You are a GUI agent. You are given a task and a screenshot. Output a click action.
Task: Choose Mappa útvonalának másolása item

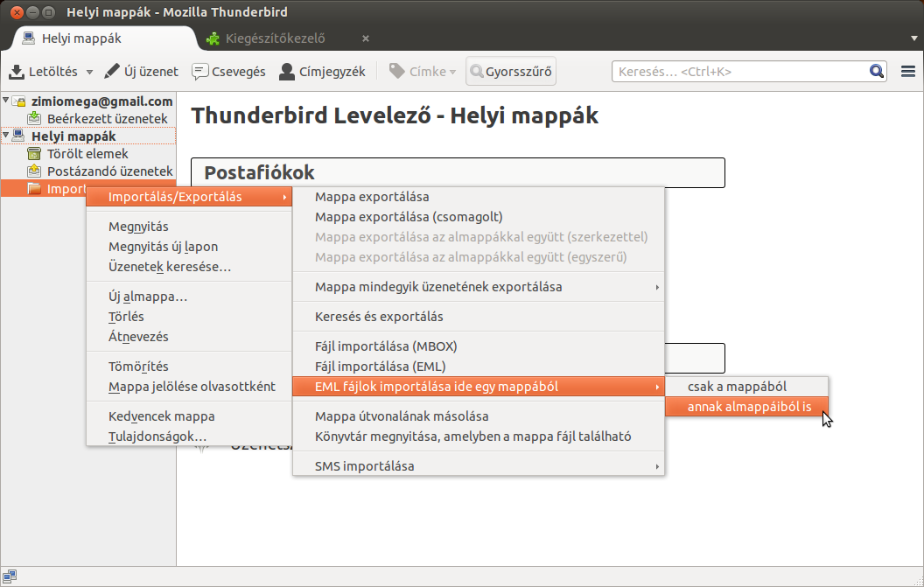click(x=479, y=416)
